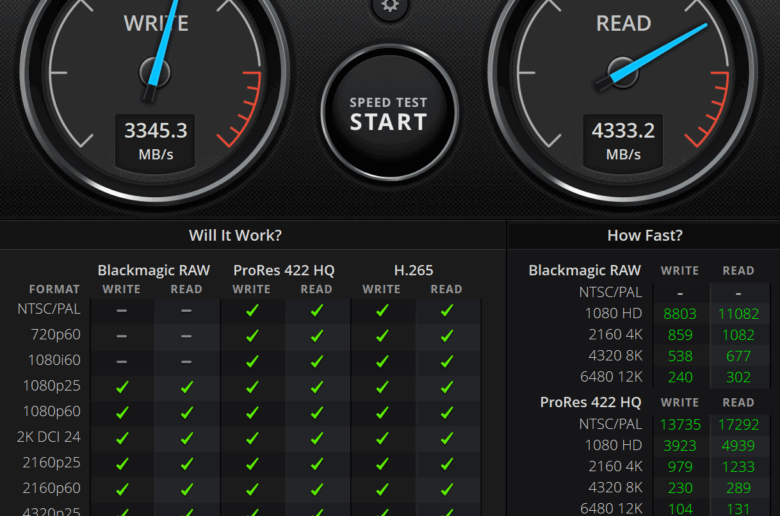Select the 1080p60 format row label

point(52,411)
